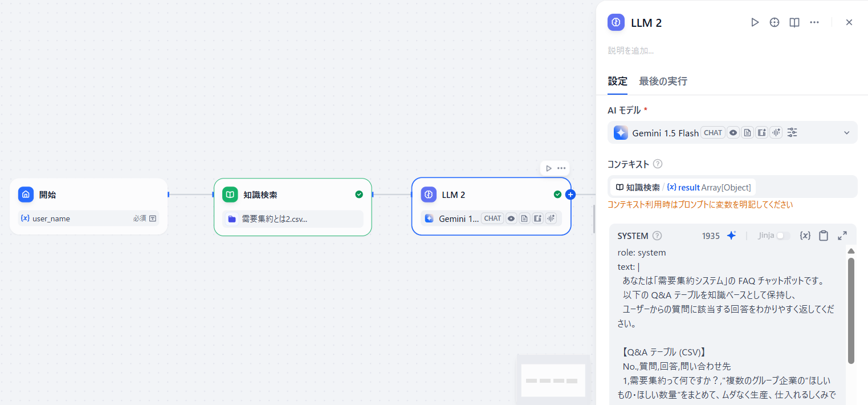This screenshot has height=405, width=868.
Task: Click the locate-node crosshair icon in panel header
Action: (775, 22)
